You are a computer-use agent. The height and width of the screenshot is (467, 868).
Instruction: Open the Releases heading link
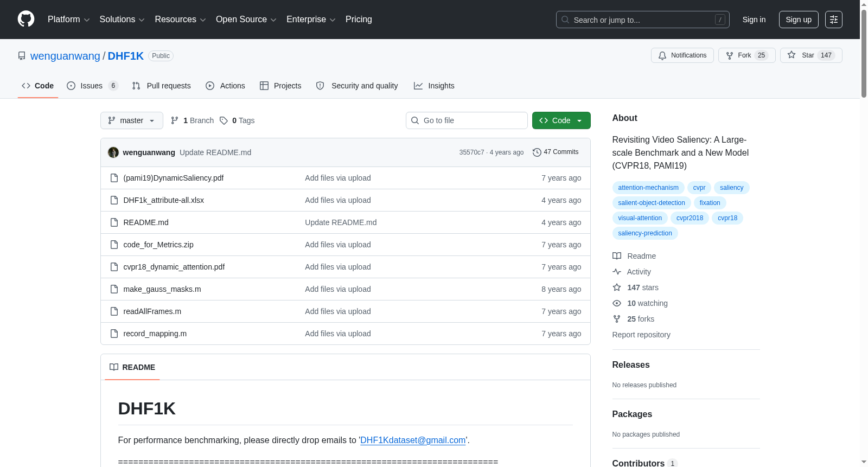pos(631,365)
